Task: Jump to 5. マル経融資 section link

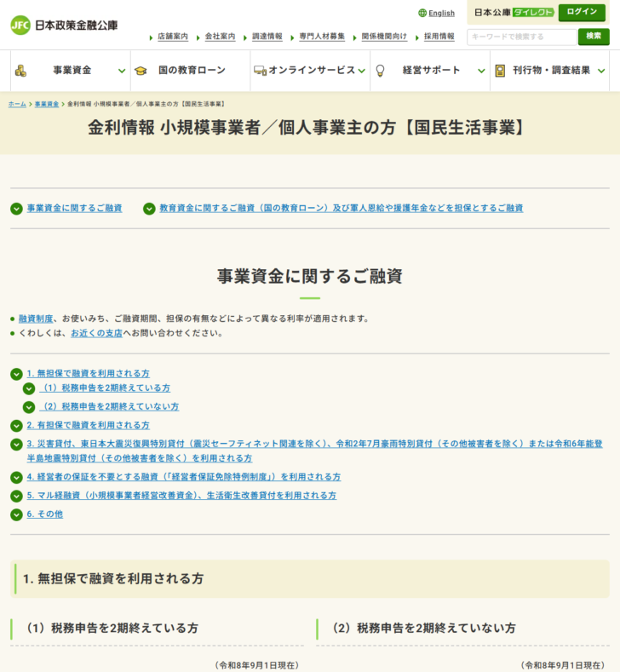Action: pos(181,496)
